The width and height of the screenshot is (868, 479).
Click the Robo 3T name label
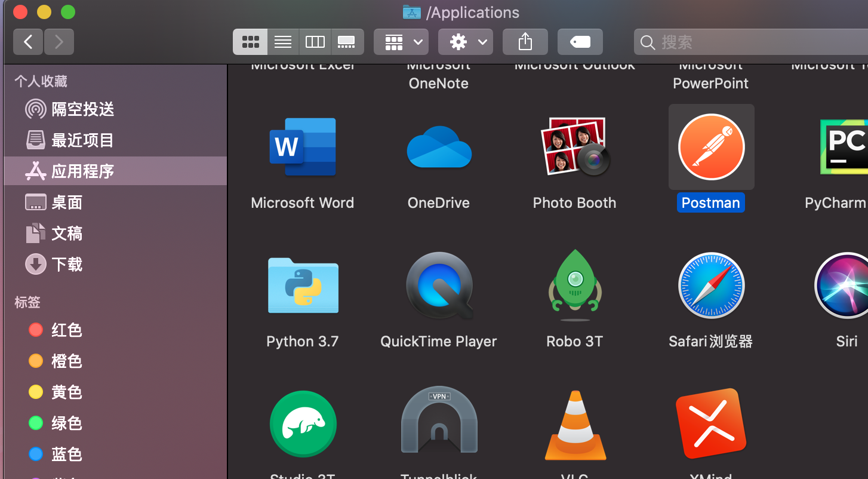click(575, 342)
